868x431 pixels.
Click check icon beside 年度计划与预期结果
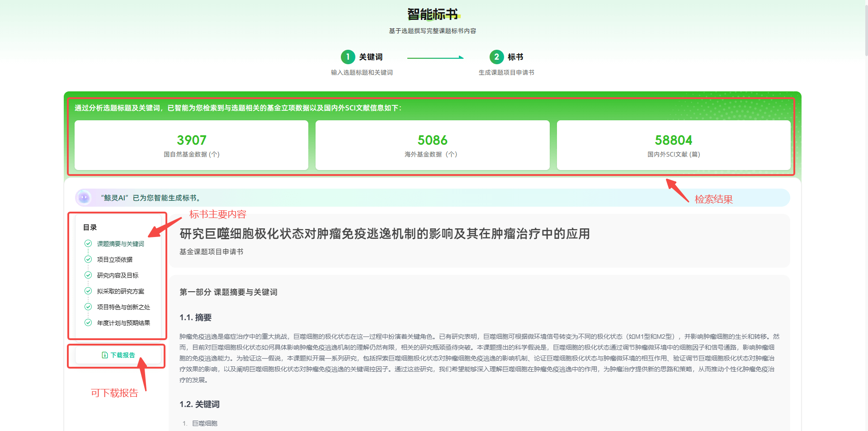88,322
